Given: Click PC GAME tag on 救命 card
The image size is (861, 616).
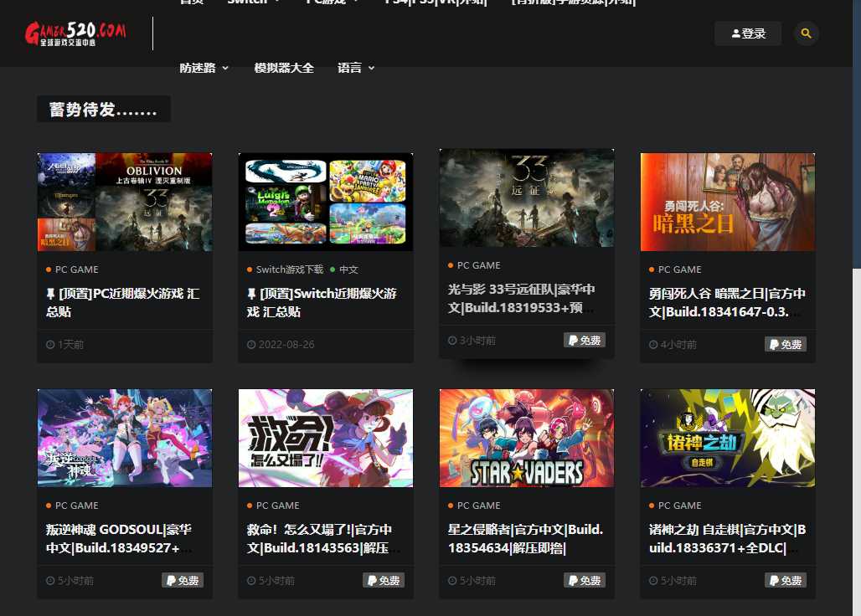Looking at the screenshot, I should tap(278, 506).
